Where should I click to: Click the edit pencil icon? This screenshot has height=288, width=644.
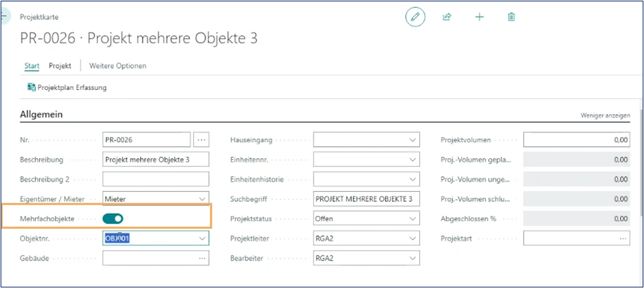[415, 17]
